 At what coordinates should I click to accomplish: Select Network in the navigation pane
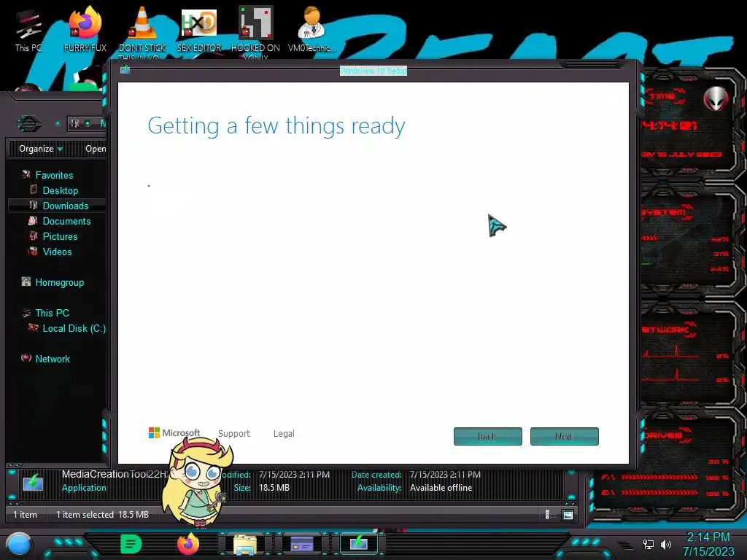pyautogui.click(x=53, y=359)
